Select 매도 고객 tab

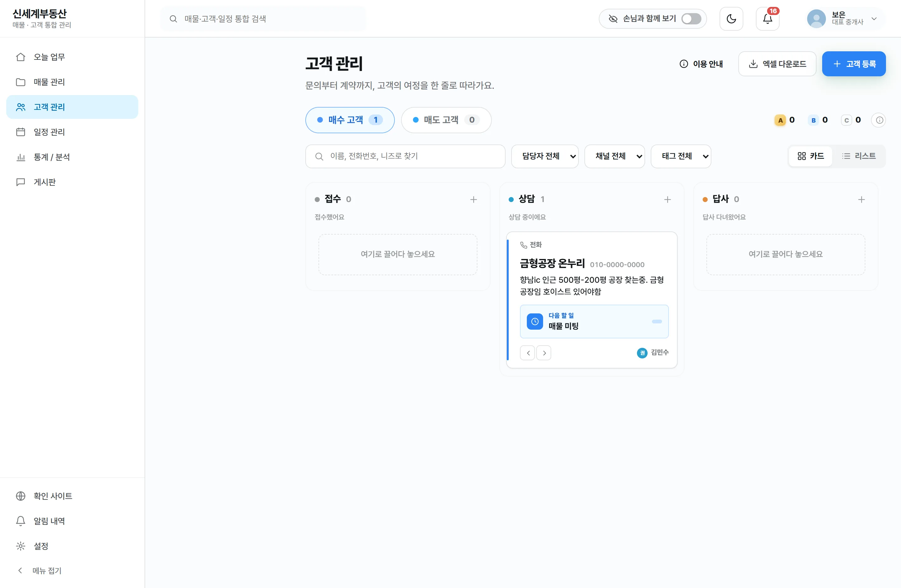[x=446, y=120]
